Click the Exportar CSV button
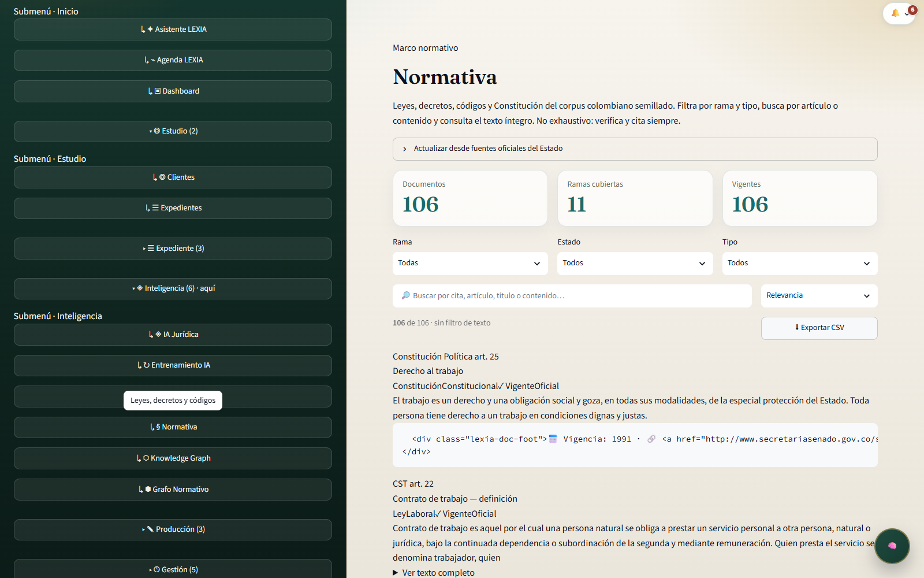The width and height of the screenshot is (924, 578). (x=819, y=328)
